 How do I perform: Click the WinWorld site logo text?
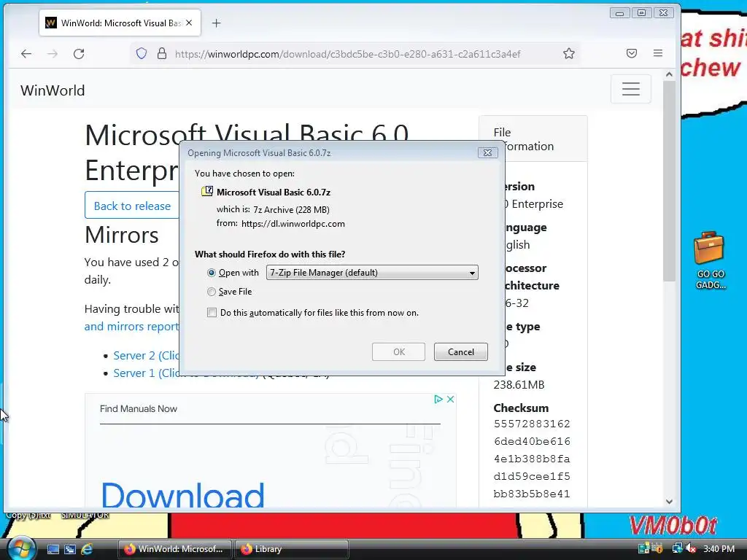click(53, 90)
